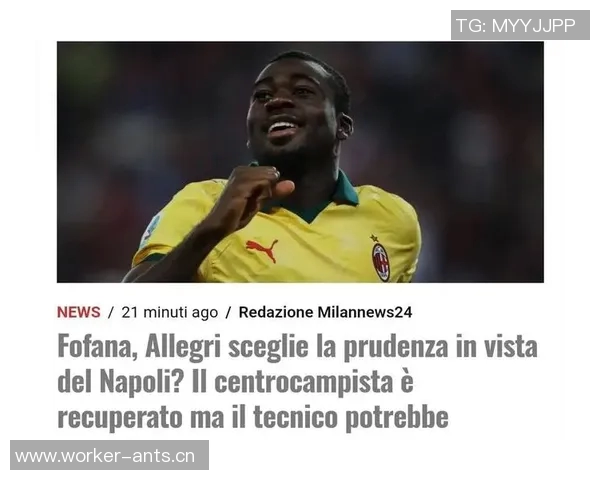The width and height of the screenshot is (600, 480).
Task: Click the red Puma logo on jersey
Action: tap(262, 249)
